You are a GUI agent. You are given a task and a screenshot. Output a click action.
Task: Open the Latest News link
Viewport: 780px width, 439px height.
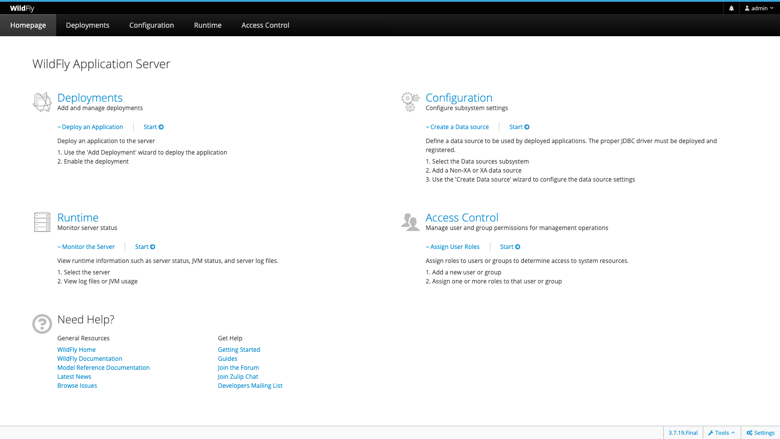coord(74,376)
